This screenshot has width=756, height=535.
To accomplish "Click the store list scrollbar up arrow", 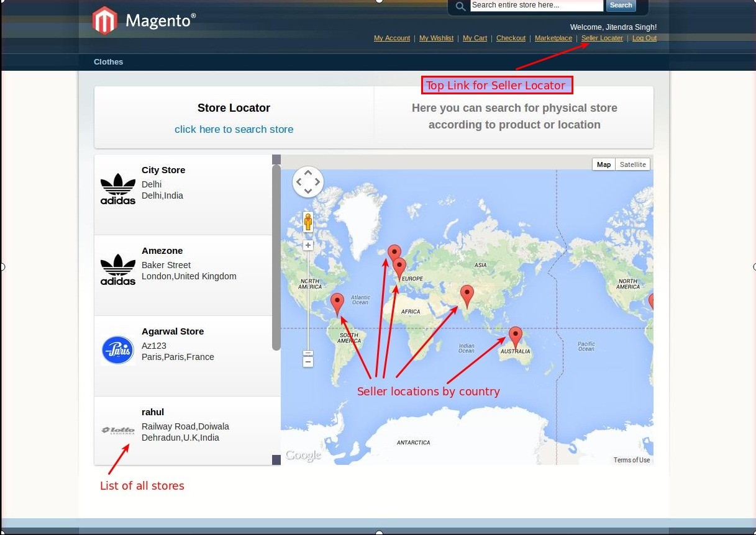I will pos(276,160).
